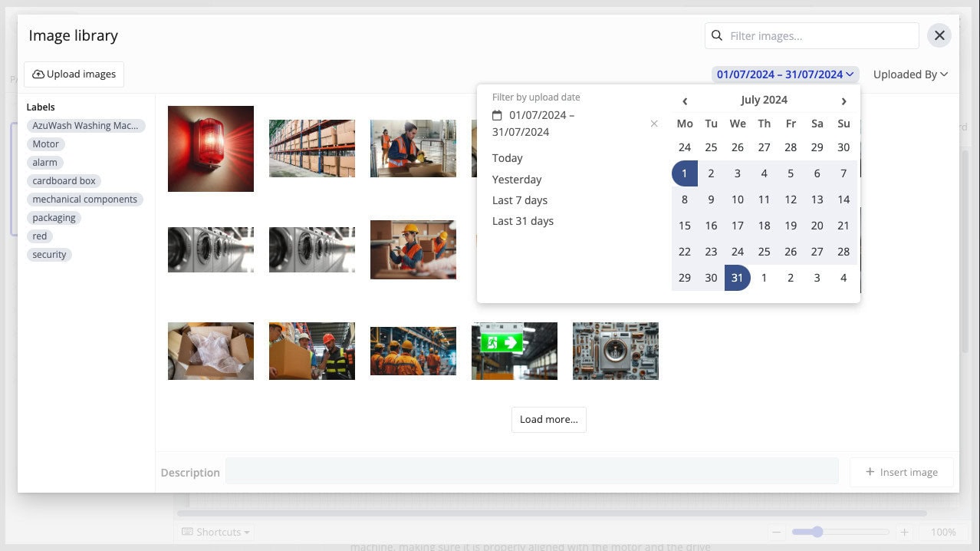The width and height of the screenshot is (980, 551).
Task: Choose the "Yesterday" date preset
Action: click(x=517, y=180)
